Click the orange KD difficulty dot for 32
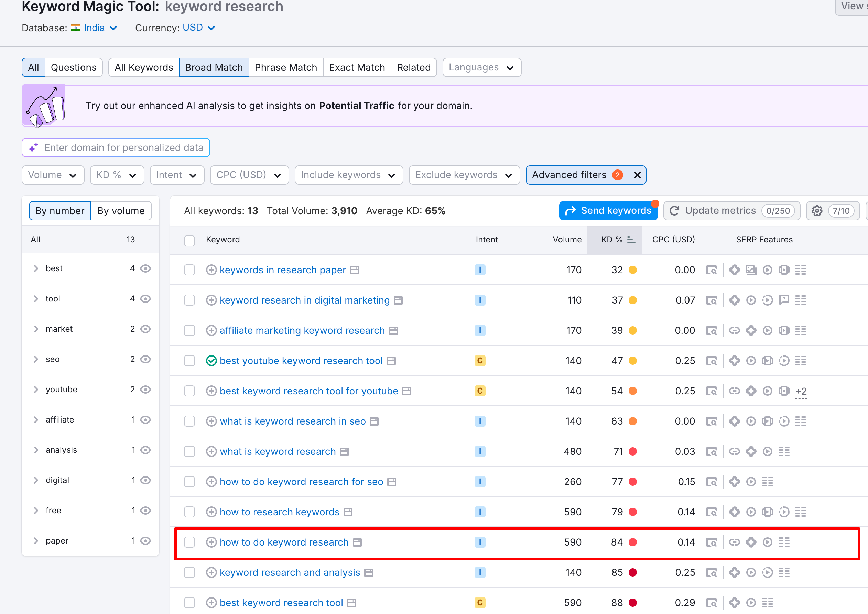 tap(633, 270)
